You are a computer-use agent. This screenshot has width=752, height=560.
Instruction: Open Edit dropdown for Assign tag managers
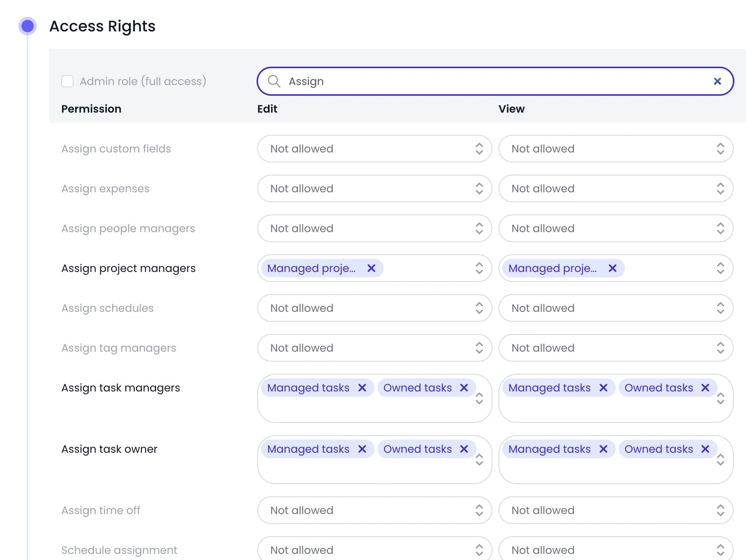point(374,348)
